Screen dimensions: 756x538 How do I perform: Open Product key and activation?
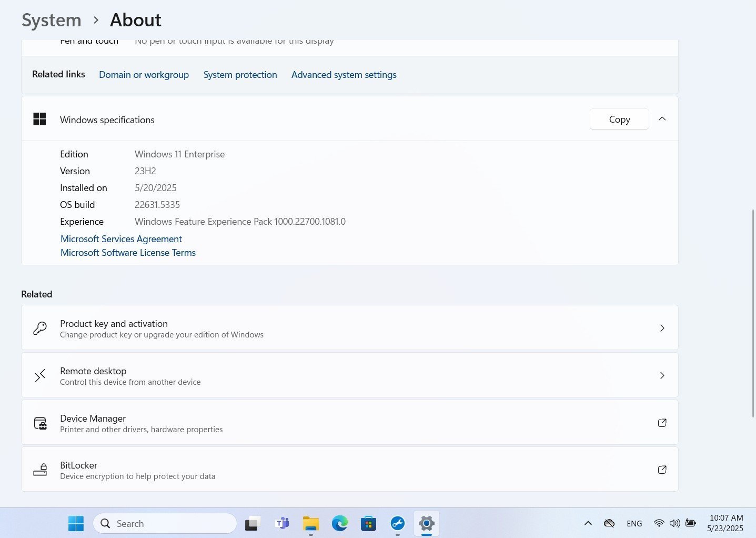(x=350, y=328)
